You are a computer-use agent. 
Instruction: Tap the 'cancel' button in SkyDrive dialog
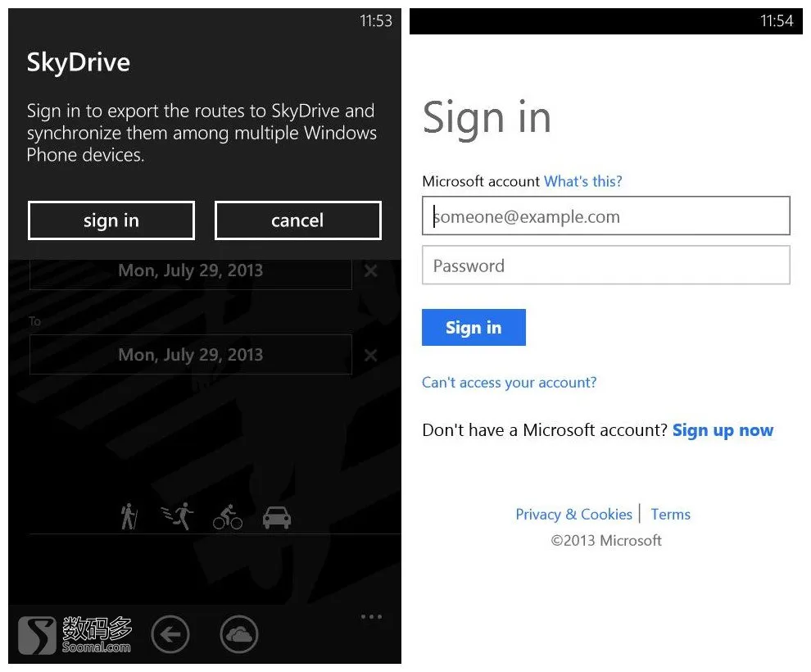click(x=298, y=220)
